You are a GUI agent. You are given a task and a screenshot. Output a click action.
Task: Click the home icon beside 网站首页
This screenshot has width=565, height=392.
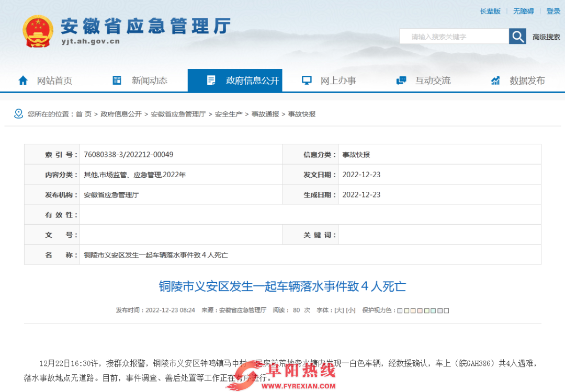tap(23, 80)
